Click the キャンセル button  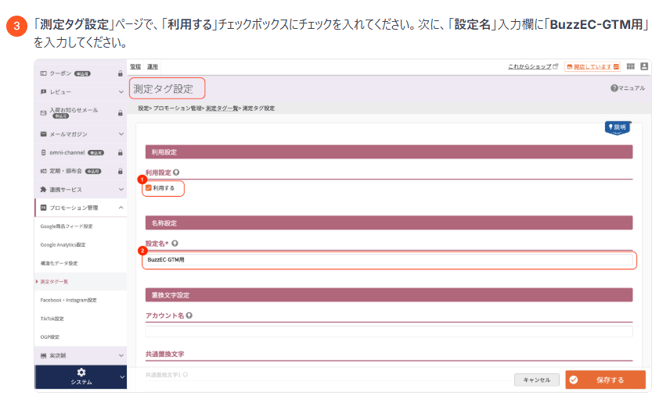537,380
